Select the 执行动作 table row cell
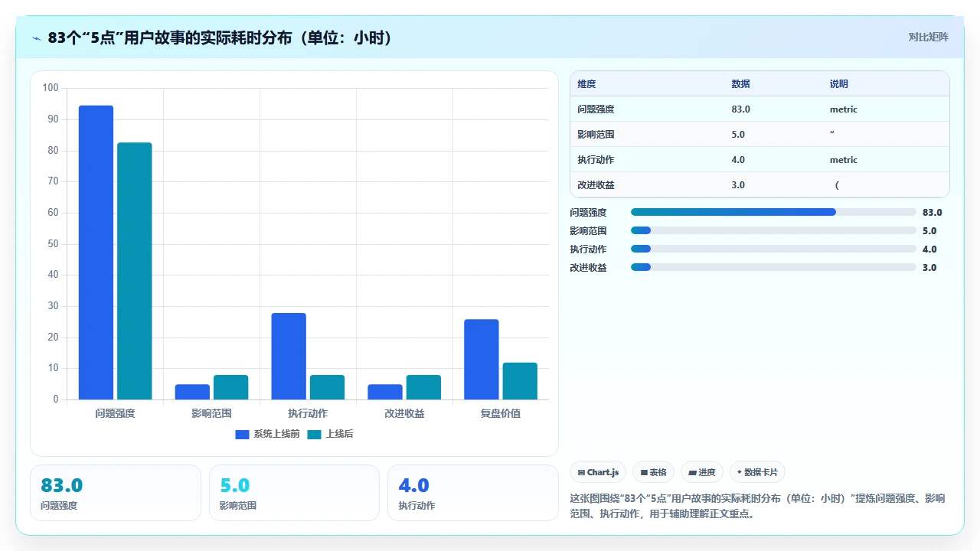 [x=596, y=159]
